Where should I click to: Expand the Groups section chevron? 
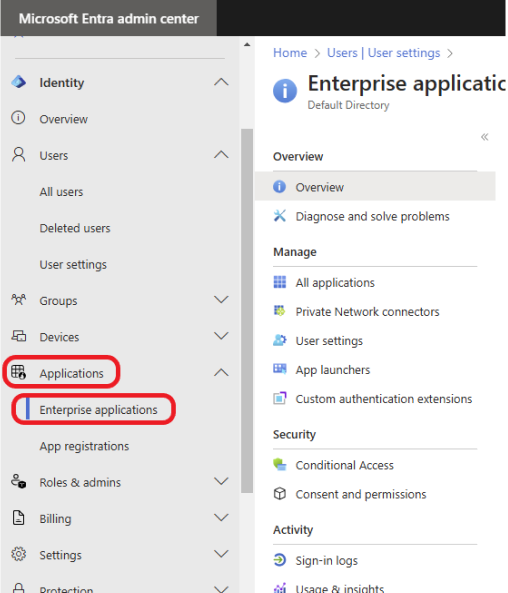221,300
